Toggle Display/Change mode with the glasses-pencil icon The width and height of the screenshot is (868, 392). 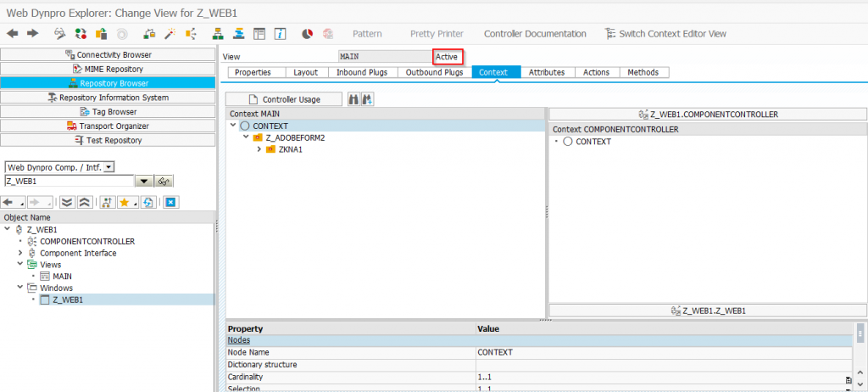[59, 34]
